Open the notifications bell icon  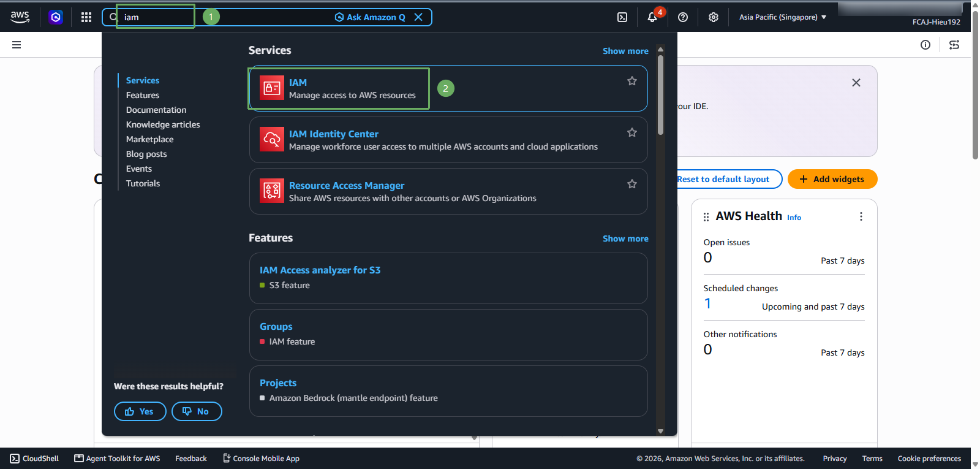(x=652, y=17)
